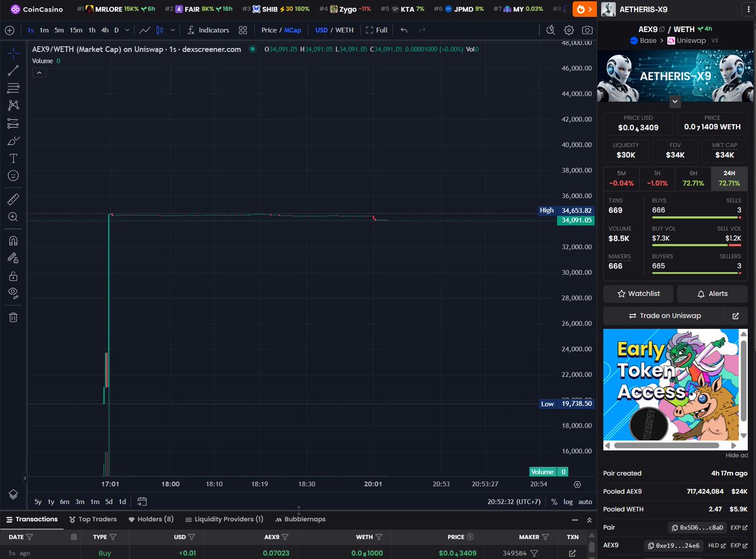Screen dimensions: 756x559
Task: Open chart style dropdown arrow
Action: 172,30
